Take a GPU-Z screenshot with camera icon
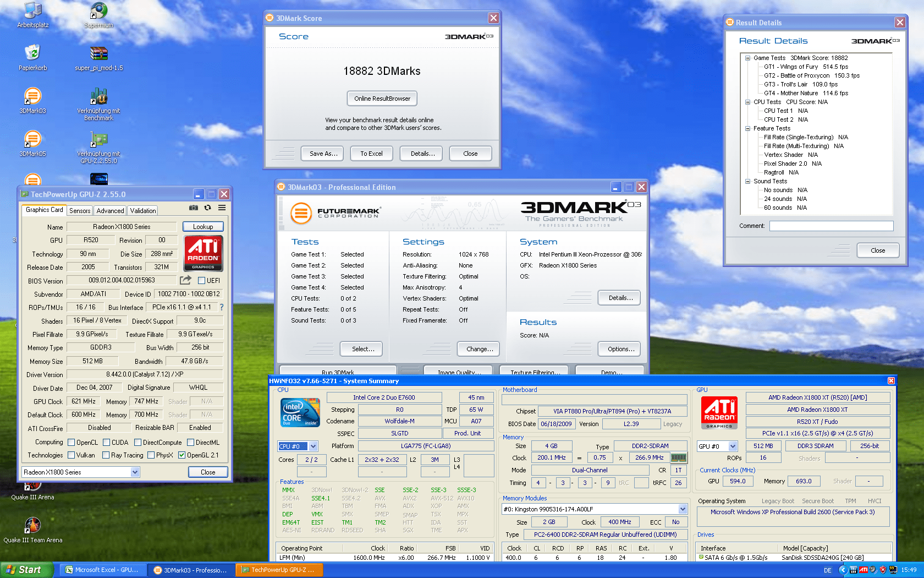This screenshot has height=578, width=924. [194, 208]
